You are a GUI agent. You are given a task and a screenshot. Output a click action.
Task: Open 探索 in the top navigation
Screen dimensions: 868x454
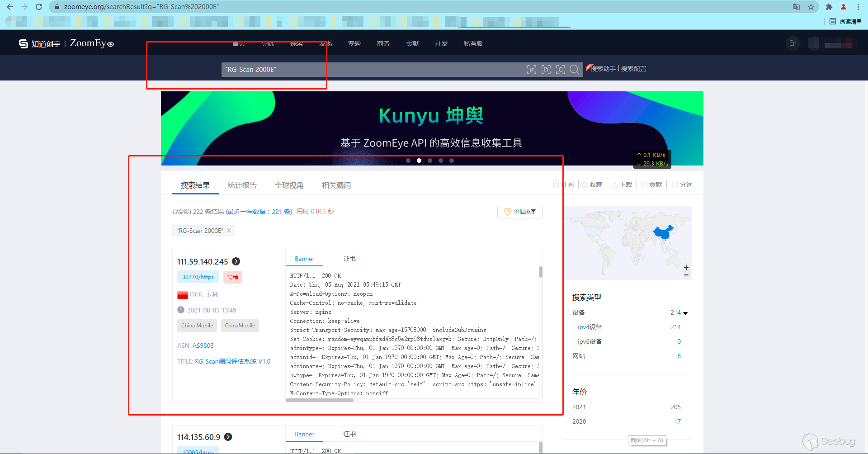pyautogui.click(x=297, y=43)
